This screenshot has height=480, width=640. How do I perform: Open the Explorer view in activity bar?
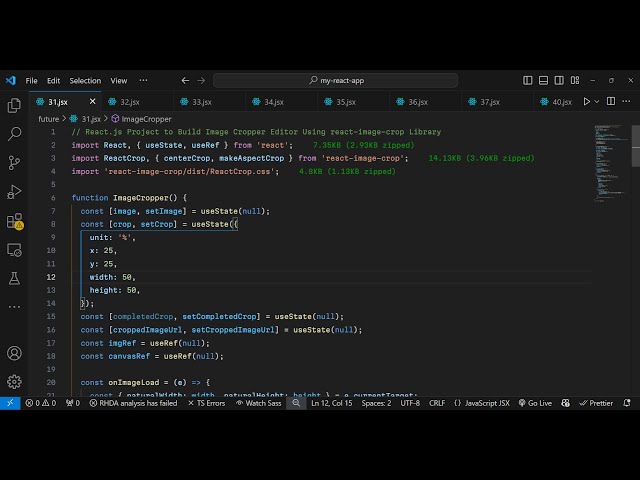[14, 105]
